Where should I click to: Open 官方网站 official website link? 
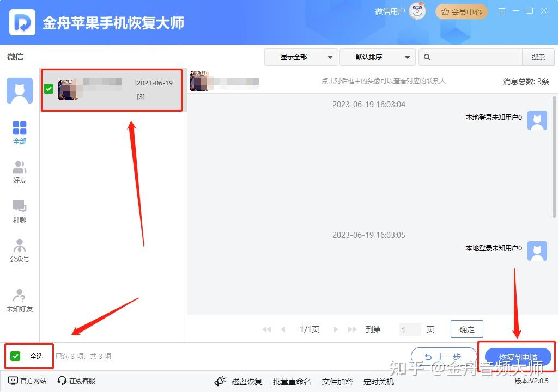28,381
